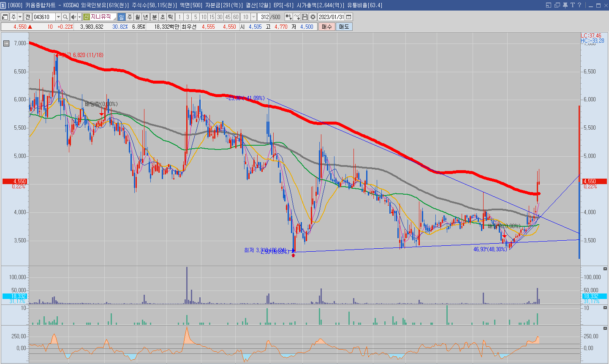609x364 pixels.
Task: Click the stock name 지니뮤직
Action: point(101,17)
